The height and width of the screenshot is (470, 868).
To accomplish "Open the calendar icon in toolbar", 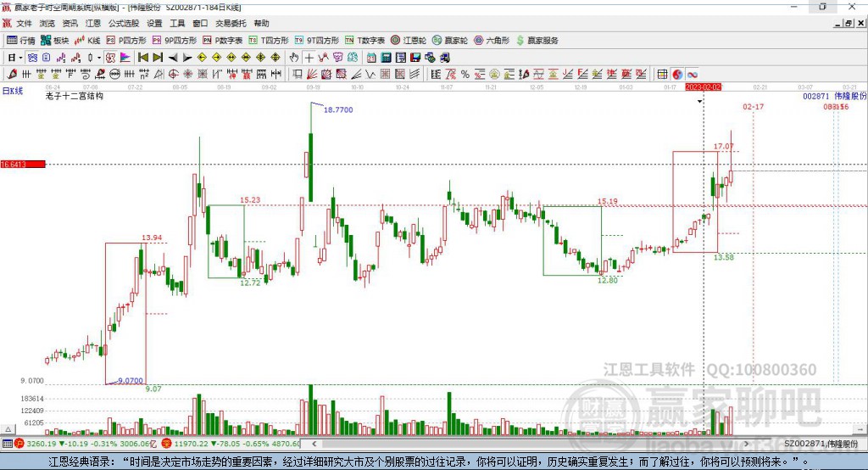I will click(x=371, y=58).
